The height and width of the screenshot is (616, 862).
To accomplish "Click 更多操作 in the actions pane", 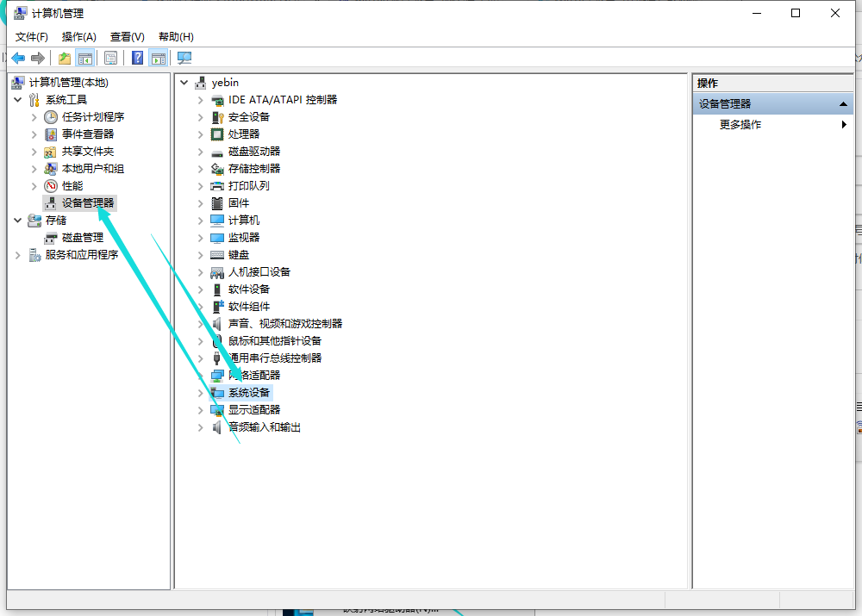I will (740, 125).
